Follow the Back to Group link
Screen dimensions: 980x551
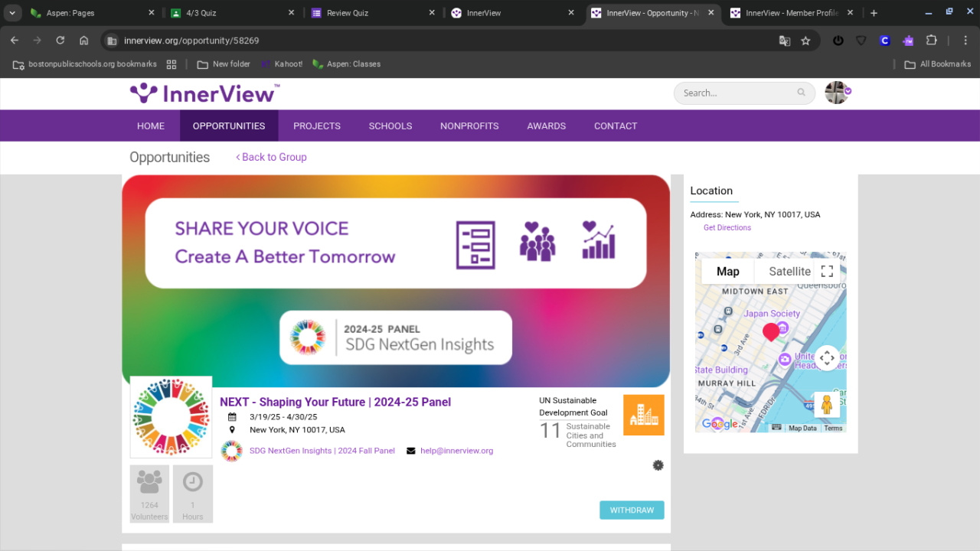(271, 157)
